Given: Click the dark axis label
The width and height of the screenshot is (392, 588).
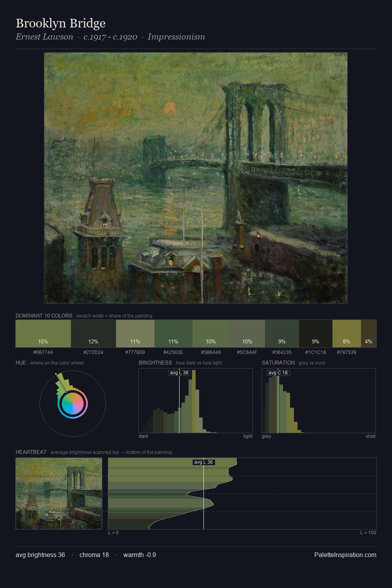Looking at the screenshot, I should pos(143,436).
